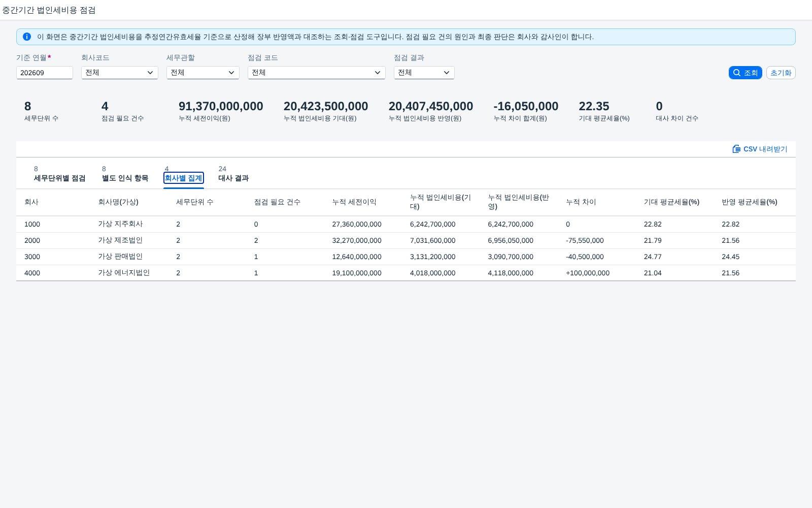Click the 누적 차이 column header
This screenshot has width=812, height=508.
click(x=581, y=202)
